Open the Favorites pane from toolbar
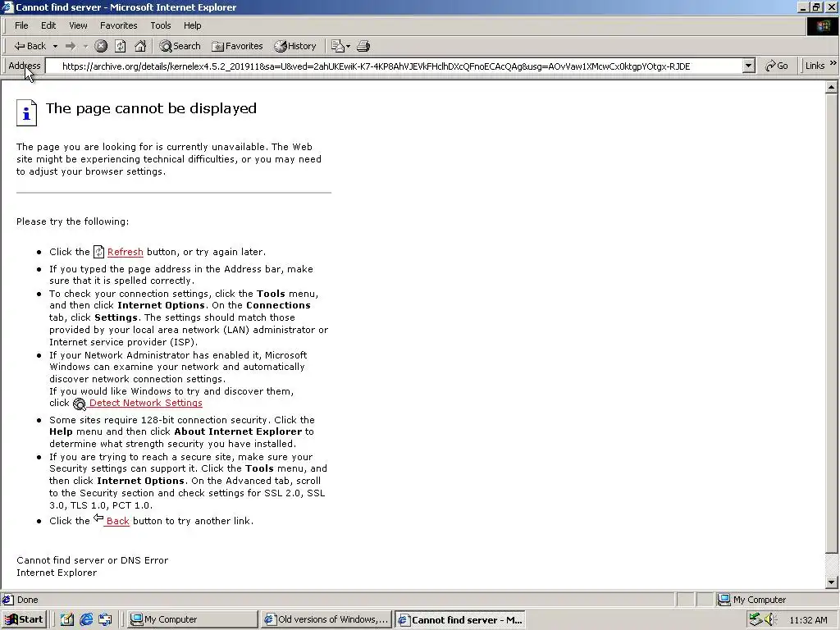 point(237,46)
